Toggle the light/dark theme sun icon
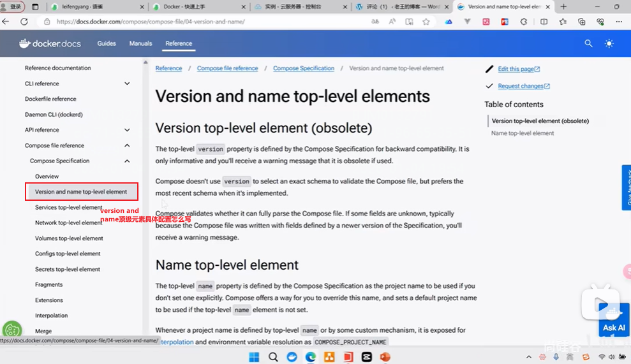This screenshot has height=364, width=631. coord(609,43)
